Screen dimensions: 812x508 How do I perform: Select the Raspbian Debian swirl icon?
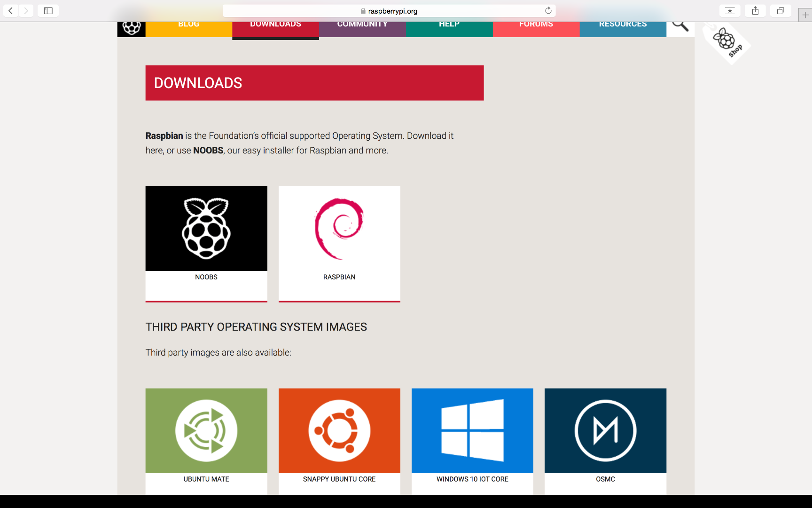pyautogui.click(x=339, y=229)
